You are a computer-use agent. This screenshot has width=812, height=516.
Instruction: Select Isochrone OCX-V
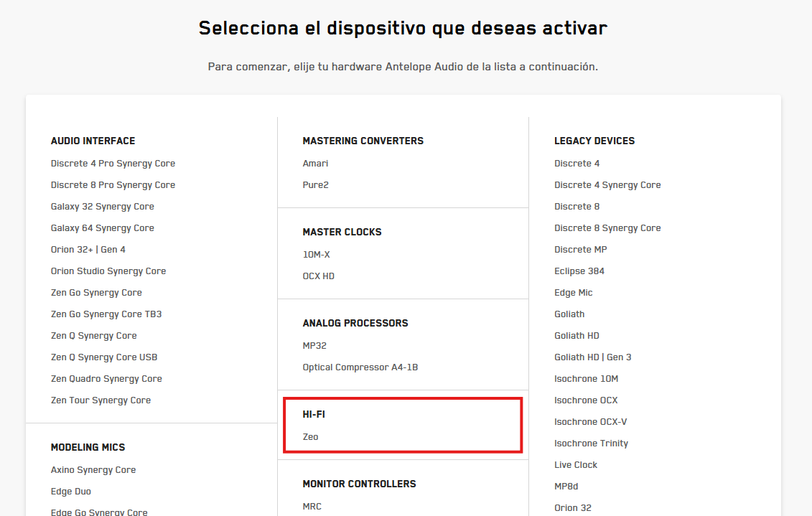pos(590,422)
